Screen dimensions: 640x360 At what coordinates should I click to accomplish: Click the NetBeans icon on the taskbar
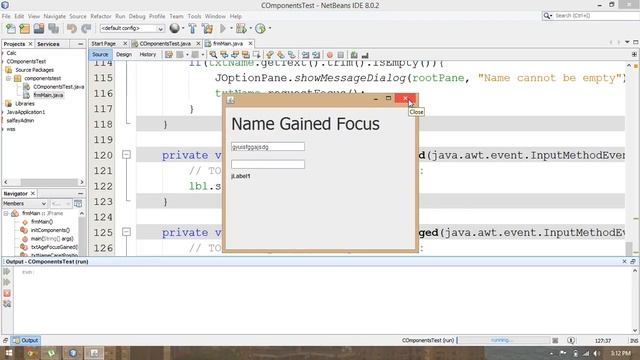(x=73, y=353)
